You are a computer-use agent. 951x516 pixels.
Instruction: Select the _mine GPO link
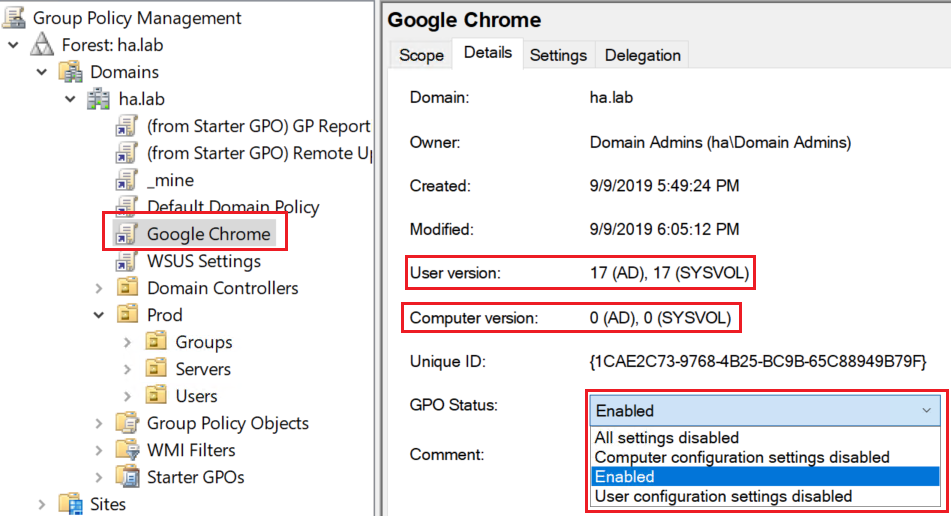point(170,180)
